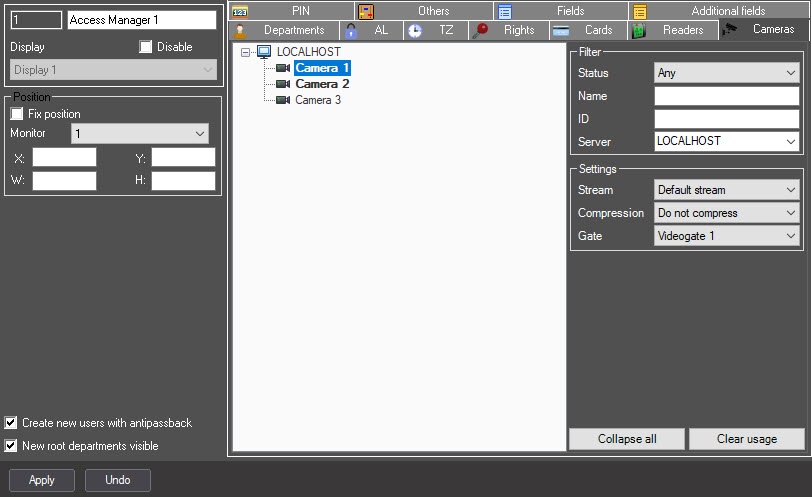Open the Gate dropdown showing Videogate 1

(727, 236)
